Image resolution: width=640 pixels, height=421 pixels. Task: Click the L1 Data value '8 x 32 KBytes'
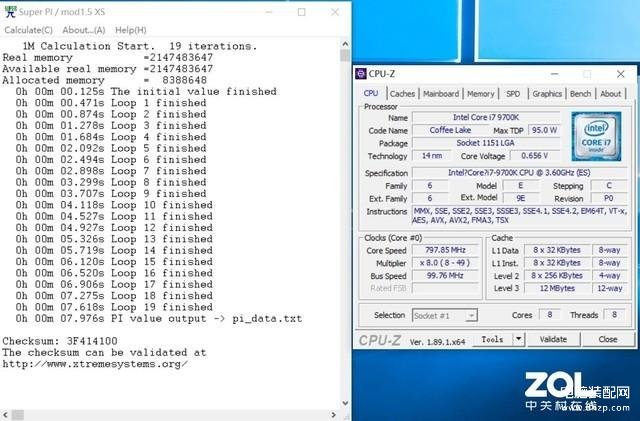tap(557, 250)
